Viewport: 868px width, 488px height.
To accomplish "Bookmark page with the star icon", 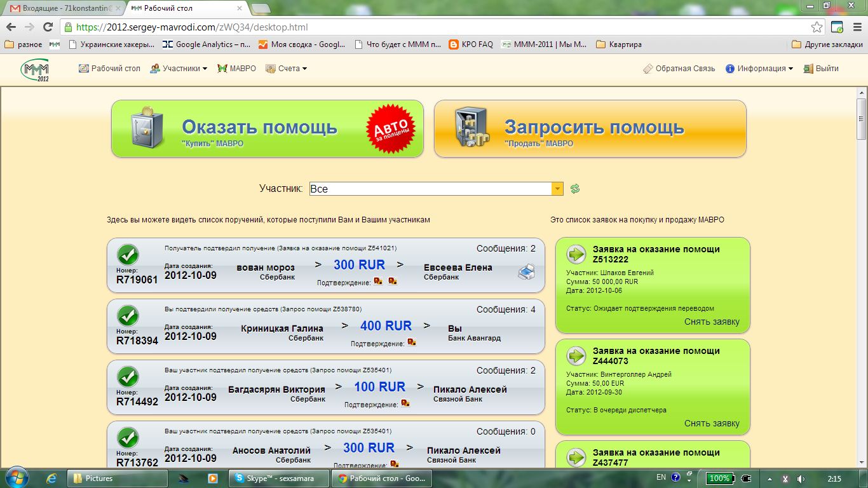I will [817, 27].
